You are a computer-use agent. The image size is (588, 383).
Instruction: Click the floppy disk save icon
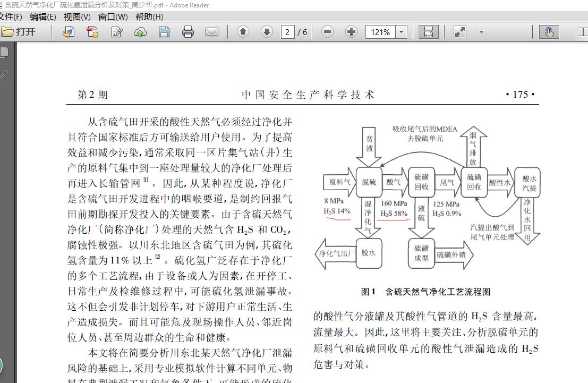164,32
